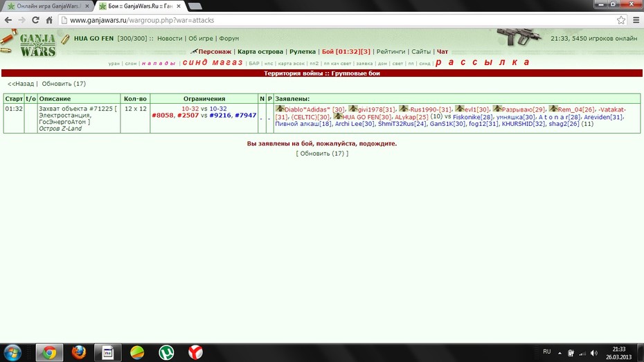Open the Персонаж menu item
Screen dimensions: 644x362
point(215,52)
